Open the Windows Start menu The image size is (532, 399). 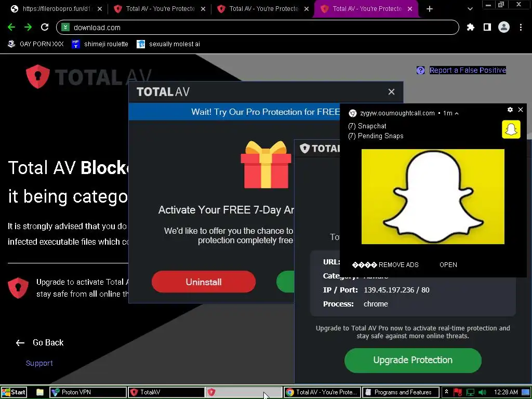tap(14, 392)
